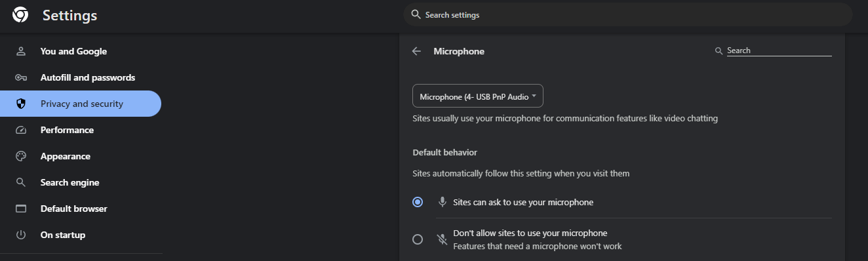
Task: Focus the Search settings field
Action: 628,14
